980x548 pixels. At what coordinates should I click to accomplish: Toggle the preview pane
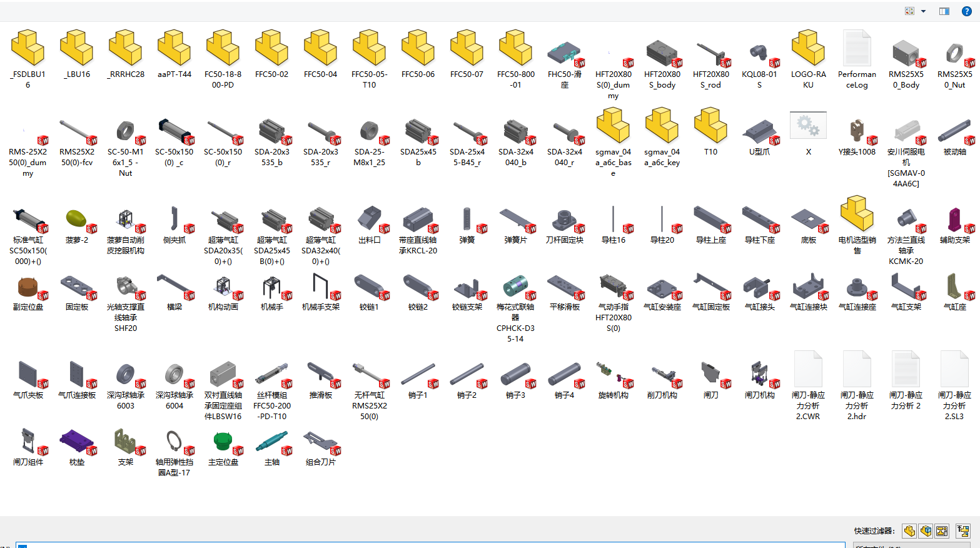(x=944, y=11)
